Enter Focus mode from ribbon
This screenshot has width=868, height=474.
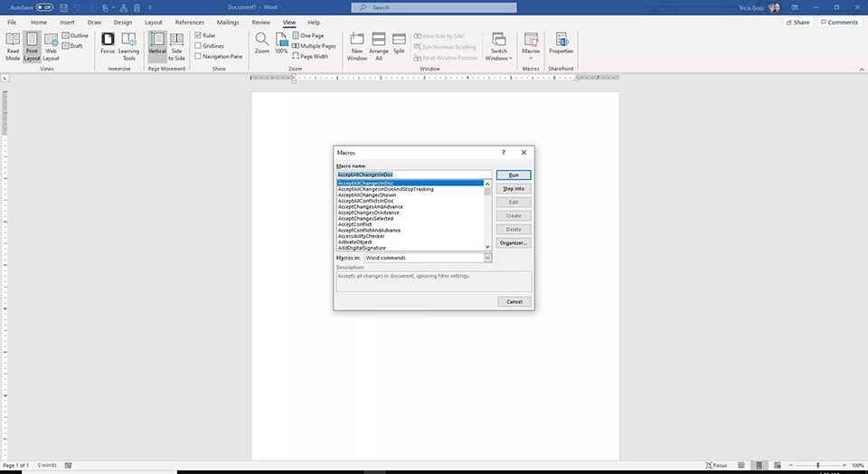coord(108,43)
